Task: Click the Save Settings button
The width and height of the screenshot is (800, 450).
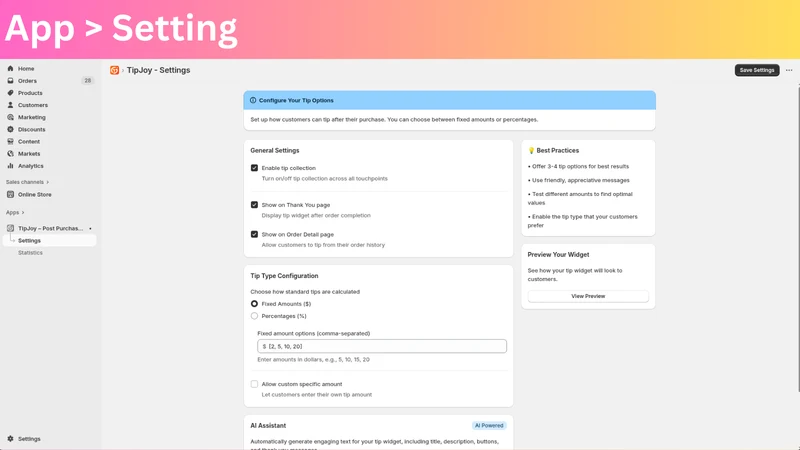Action: tap(757, 70)
